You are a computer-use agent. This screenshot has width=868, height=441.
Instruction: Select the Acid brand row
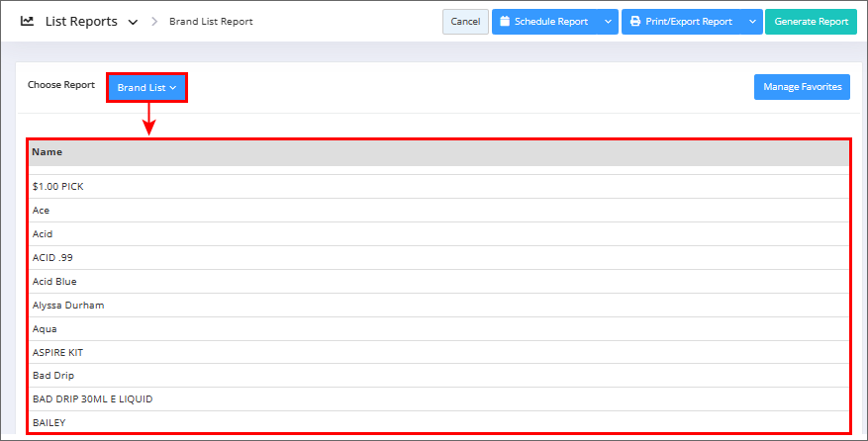tap(439, 234)
